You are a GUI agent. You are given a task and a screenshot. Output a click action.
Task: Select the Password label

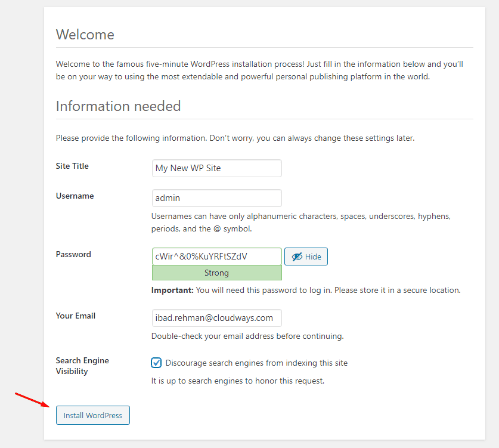(73, 254)
